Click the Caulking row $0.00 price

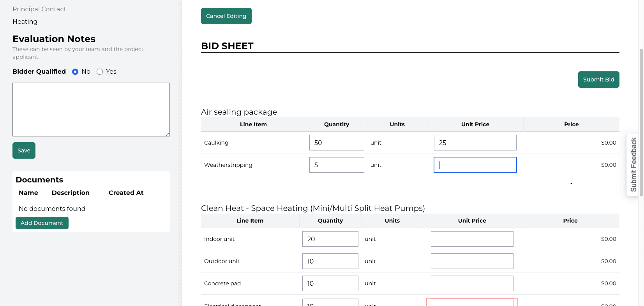(609, 143)
